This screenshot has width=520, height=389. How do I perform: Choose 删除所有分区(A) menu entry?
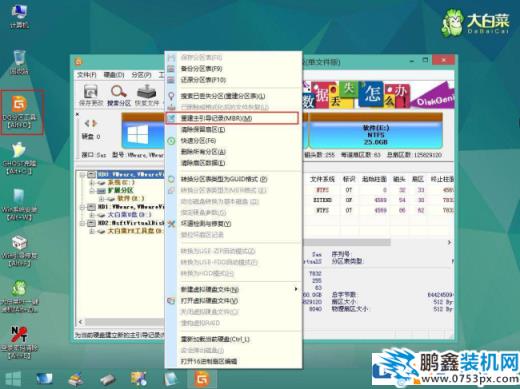coord(233,152)
